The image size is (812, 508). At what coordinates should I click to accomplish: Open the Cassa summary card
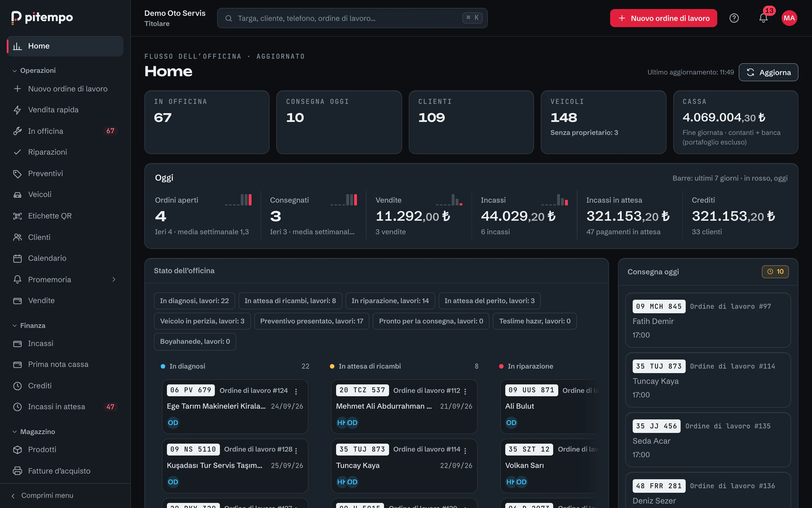click(x=736, y=122)
